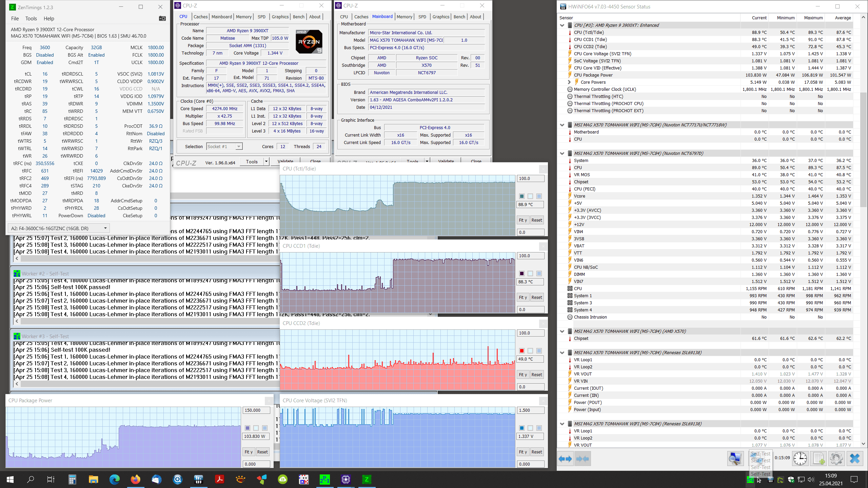This screenshot has height=488, width=868.
Task: Open the ZenTimings Tools menu
Action: [x=31, y=19]
